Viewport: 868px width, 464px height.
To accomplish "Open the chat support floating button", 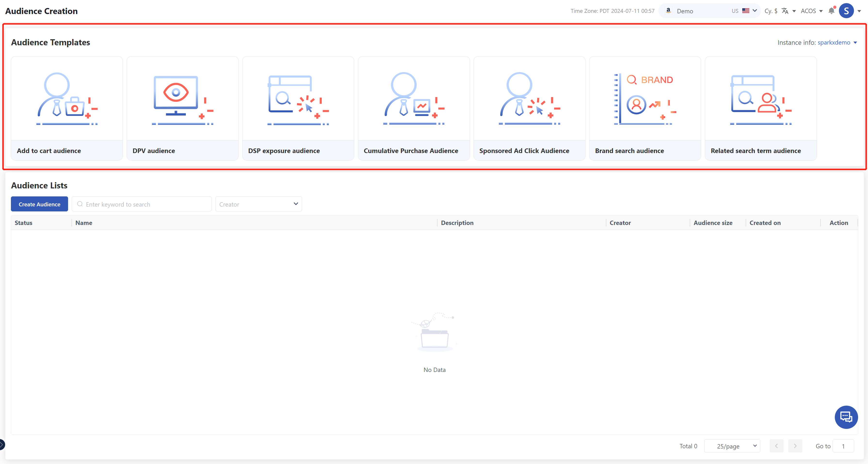I will 846,417.
